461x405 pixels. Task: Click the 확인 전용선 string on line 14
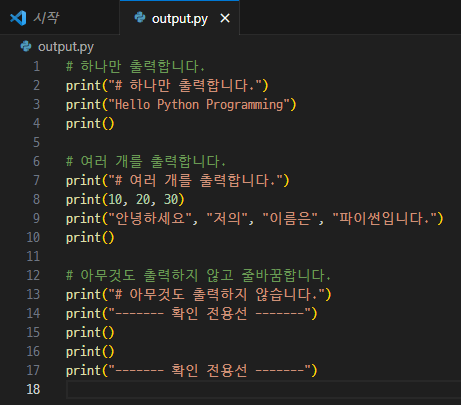coord(209,314)
